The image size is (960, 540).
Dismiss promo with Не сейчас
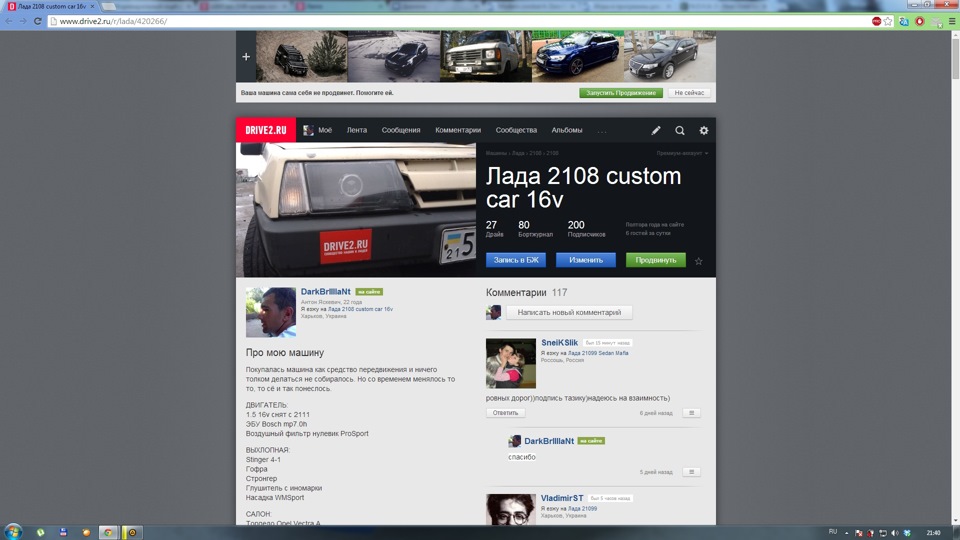coord(689,92)
